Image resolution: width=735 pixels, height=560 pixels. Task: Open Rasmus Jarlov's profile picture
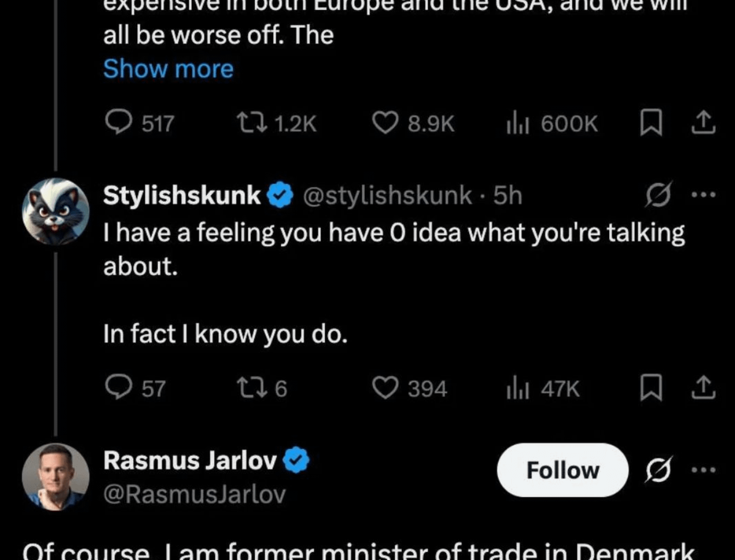pyautogui.click(x=55, y=476)
